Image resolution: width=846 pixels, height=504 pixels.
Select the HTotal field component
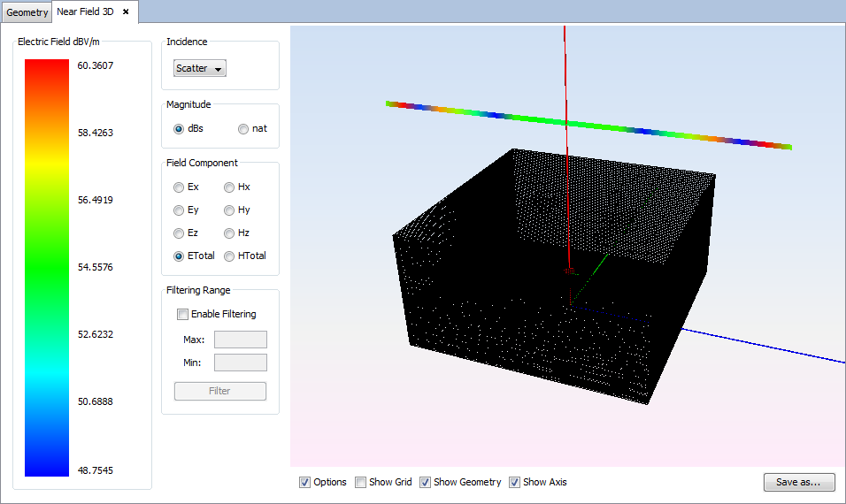(x=230, y=256)
